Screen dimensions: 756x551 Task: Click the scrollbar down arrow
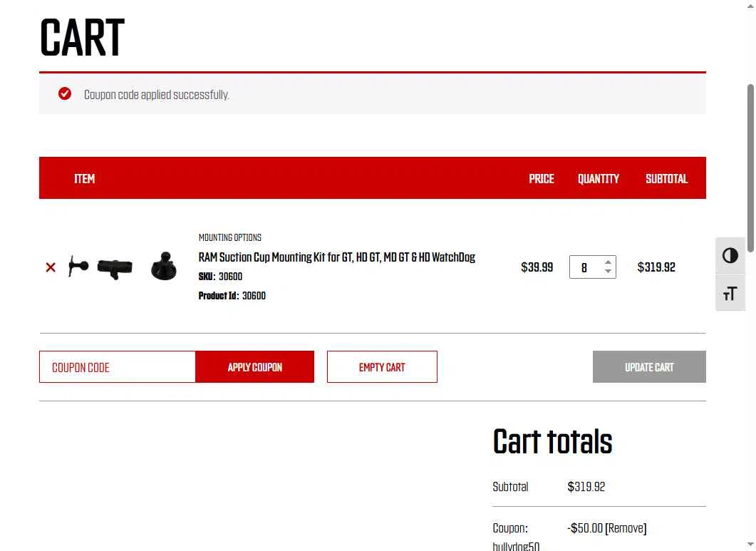750,545
